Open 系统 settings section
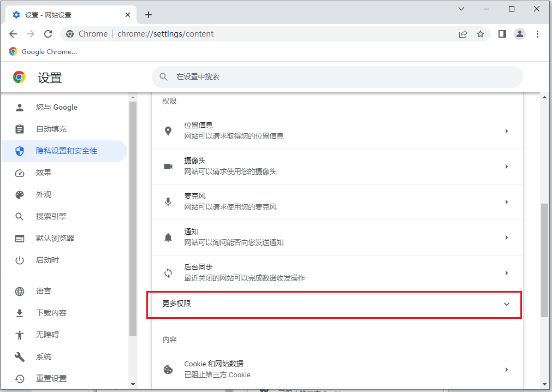The height and width of the screenshot is (392, 552). pos(64,357)
